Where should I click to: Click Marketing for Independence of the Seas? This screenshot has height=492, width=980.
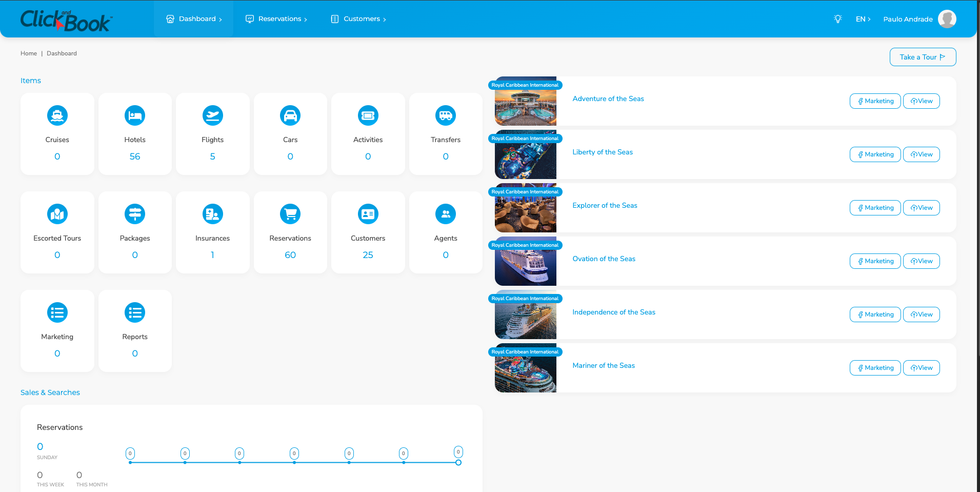pyautogui.click(x=875, y=314)
